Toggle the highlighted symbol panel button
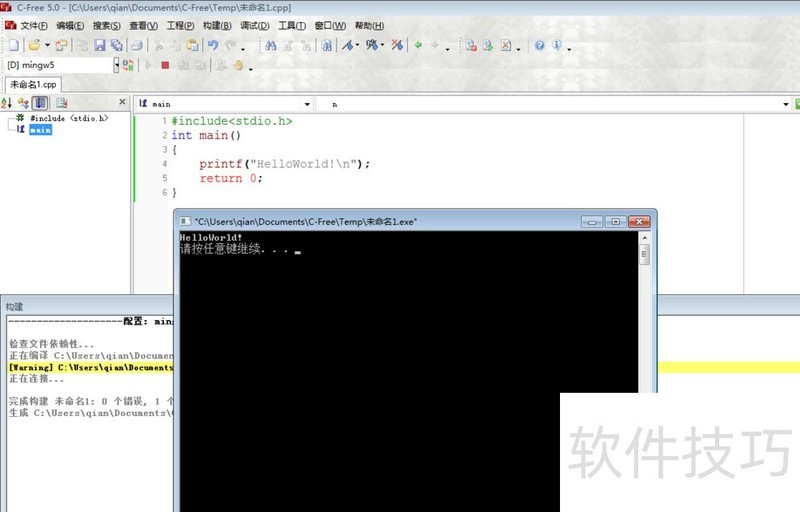Viewport: 800px width, 512px height. coord(40,103)
